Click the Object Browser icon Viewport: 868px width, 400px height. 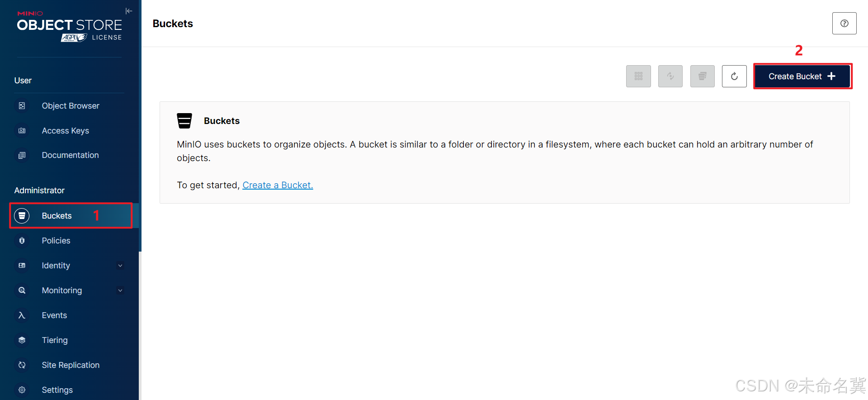click(x=22, y=106)
